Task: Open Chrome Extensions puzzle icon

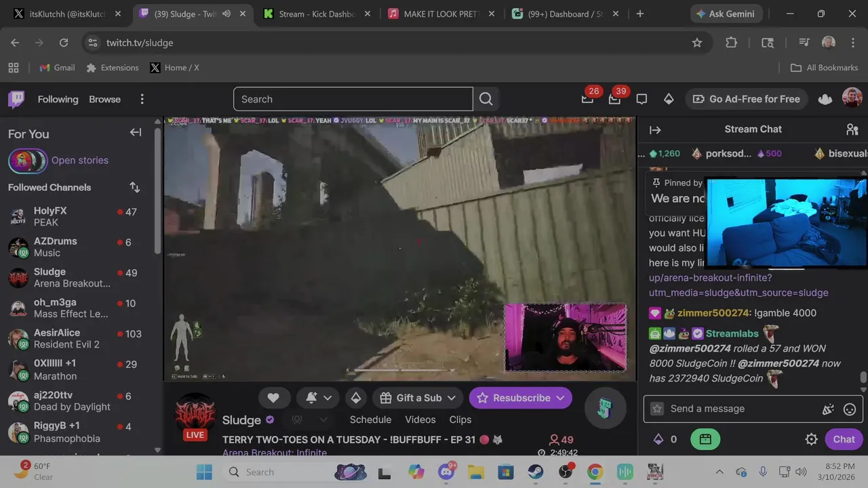Action: click(x=731, y=43)
